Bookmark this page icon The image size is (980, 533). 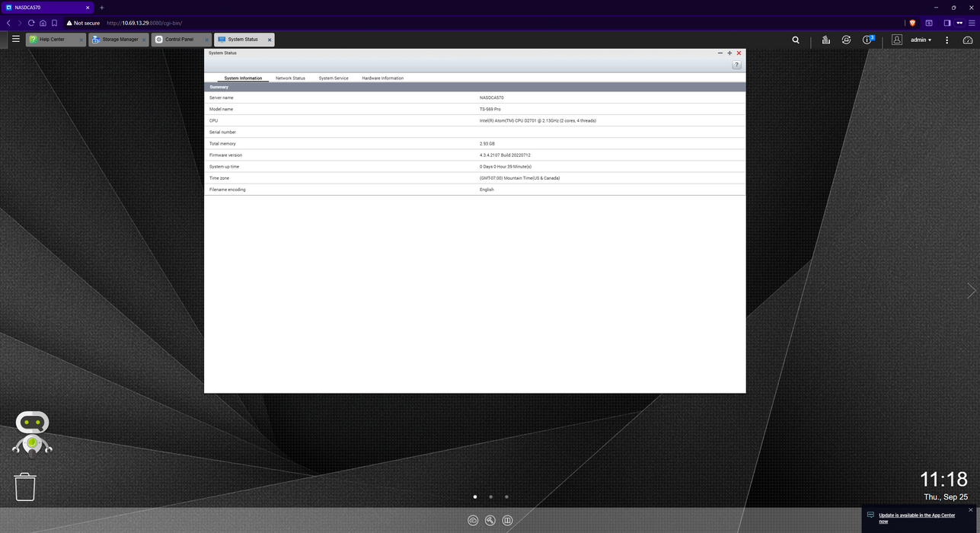tap(54, 23)
